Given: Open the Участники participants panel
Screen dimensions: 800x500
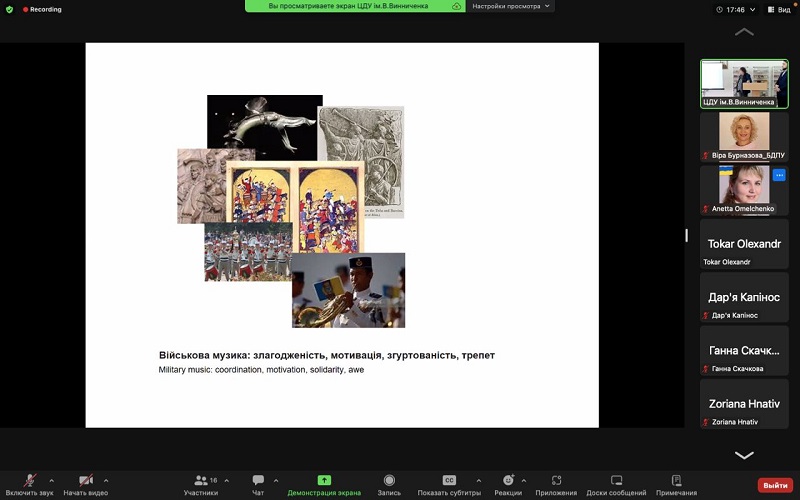Looking at the screenshot, I should tap(201, 485).
